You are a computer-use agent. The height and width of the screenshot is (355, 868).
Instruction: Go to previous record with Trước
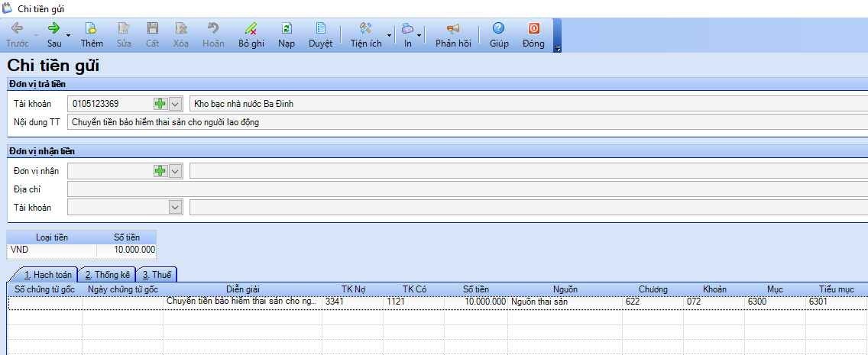17,35
